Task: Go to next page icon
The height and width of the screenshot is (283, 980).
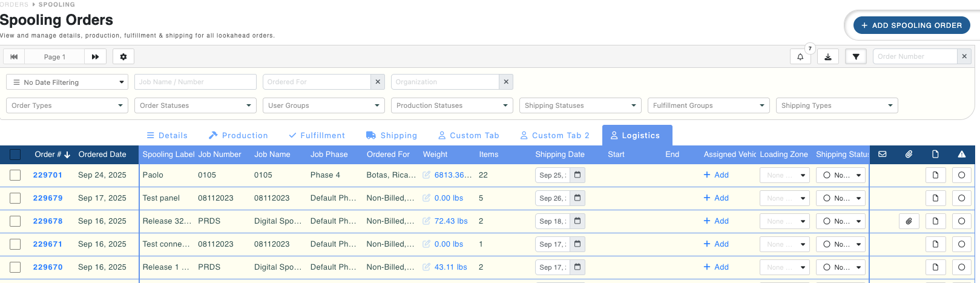Action: [95, 57]
